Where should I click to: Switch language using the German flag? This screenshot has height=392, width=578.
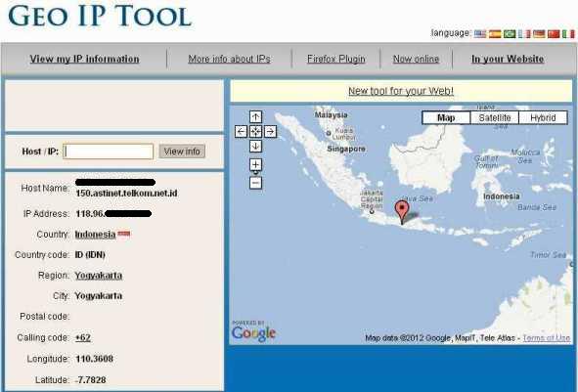tap(539, 34)
